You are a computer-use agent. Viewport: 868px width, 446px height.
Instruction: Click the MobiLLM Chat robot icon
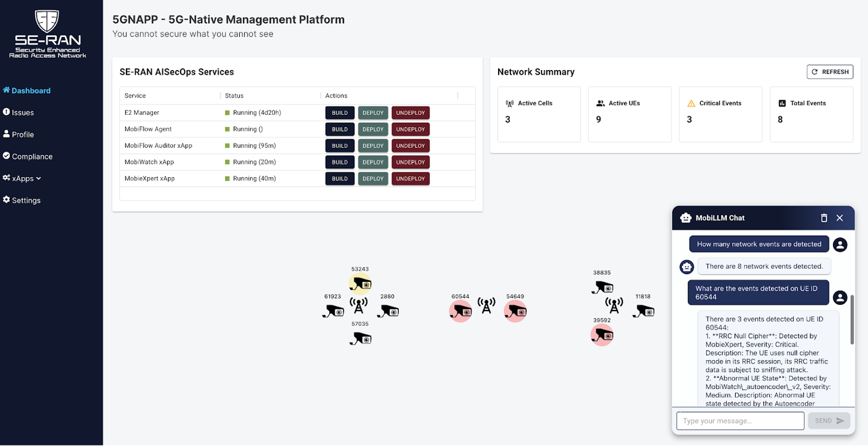(x=686, y=217)
